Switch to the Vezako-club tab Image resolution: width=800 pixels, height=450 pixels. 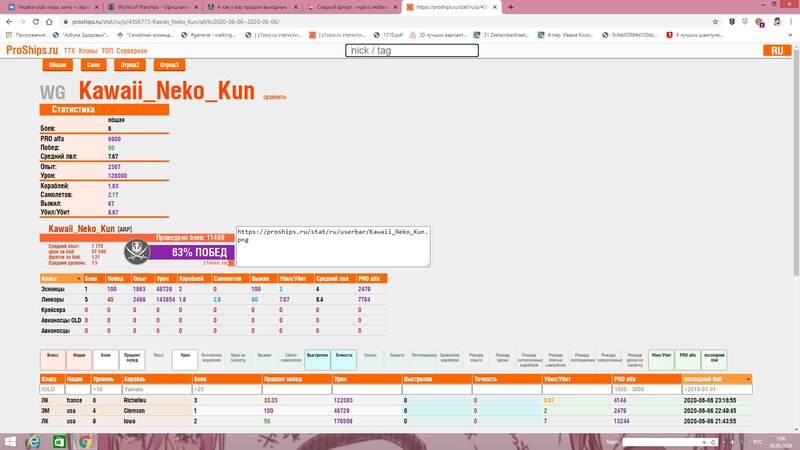point(53,7)
